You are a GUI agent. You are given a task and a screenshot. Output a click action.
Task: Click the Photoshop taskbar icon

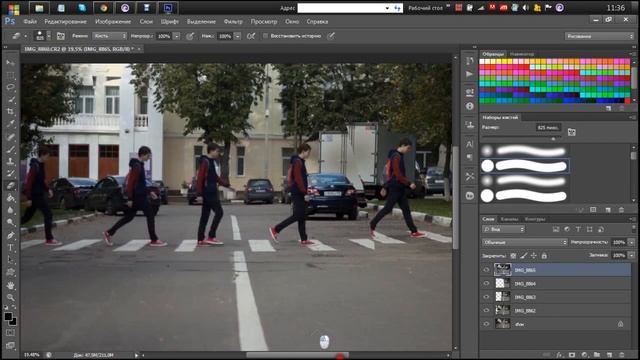(x=168, y=8)
